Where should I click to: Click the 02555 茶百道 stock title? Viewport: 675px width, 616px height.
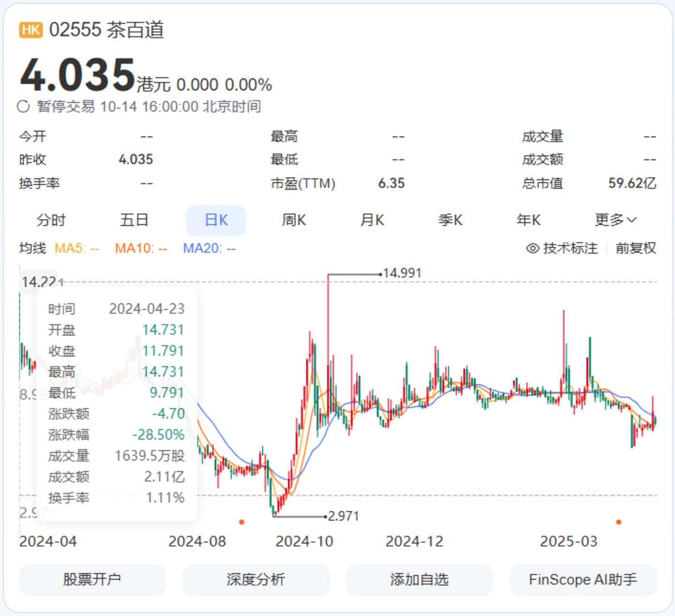(106, 30)
